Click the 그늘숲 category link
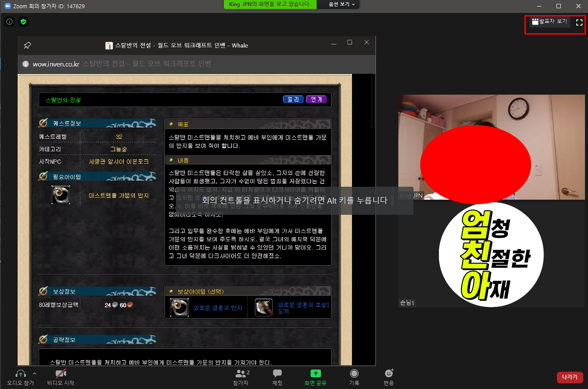The width and height of the screenshot is (588, 389). [119, 149]
